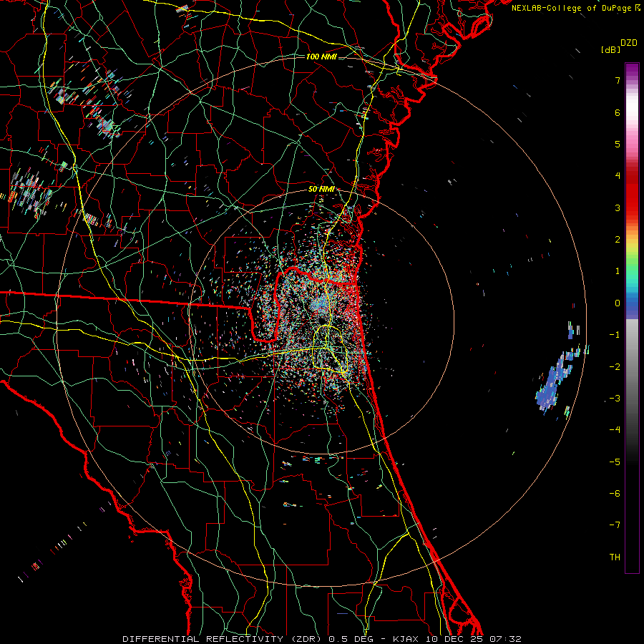Click the 'TH' threshold label on scale
The height and width of the screenshot is (644, 644).
click(615, 557)
